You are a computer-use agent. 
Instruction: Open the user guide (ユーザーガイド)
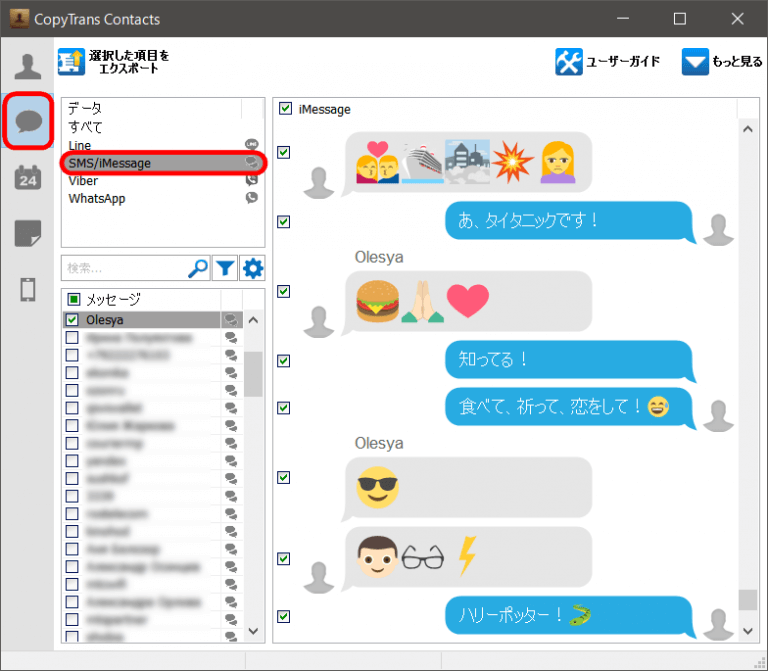(607, 62)
